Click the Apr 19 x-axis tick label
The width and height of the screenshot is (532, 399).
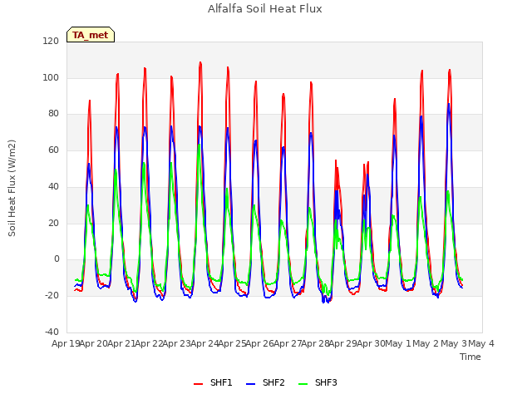coord(66,343)
